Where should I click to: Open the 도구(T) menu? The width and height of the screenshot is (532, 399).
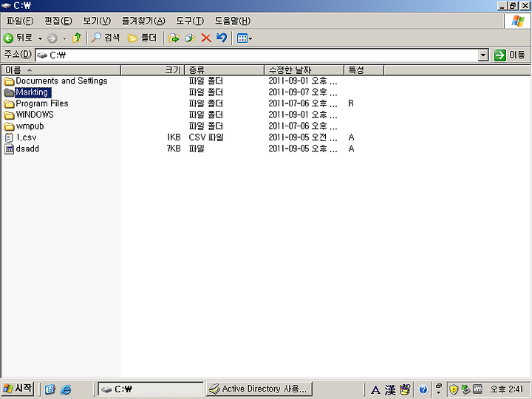[x=190, y=21]
